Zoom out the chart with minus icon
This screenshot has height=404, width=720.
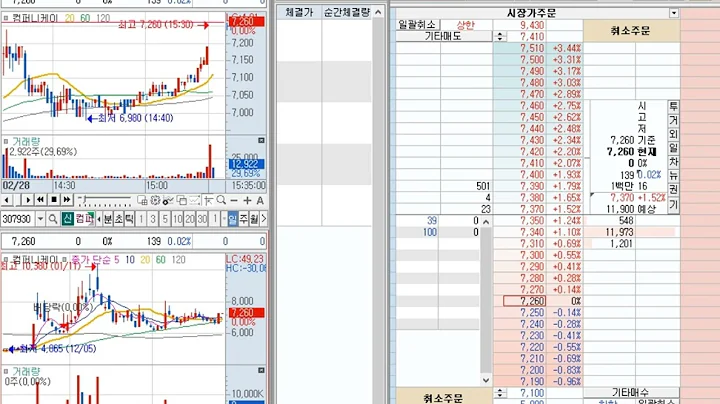coord(234,201)
